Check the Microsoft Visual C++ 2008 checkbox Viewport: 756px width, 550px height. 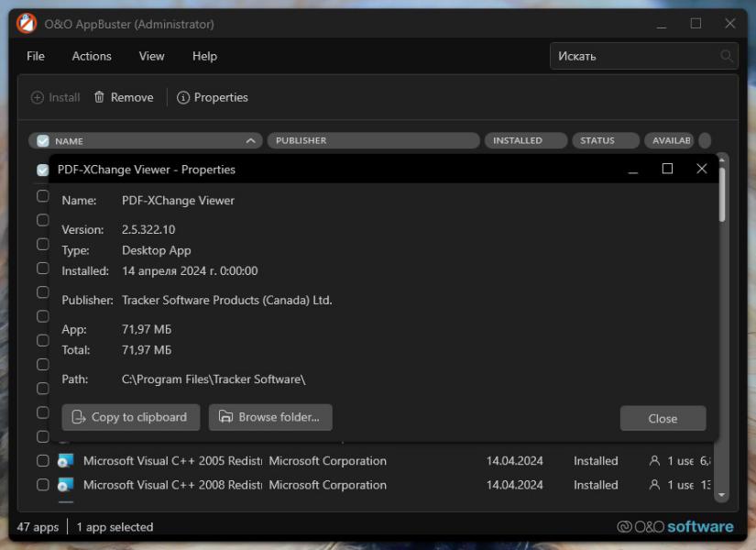pyautogui.click(x=43, y=485)
